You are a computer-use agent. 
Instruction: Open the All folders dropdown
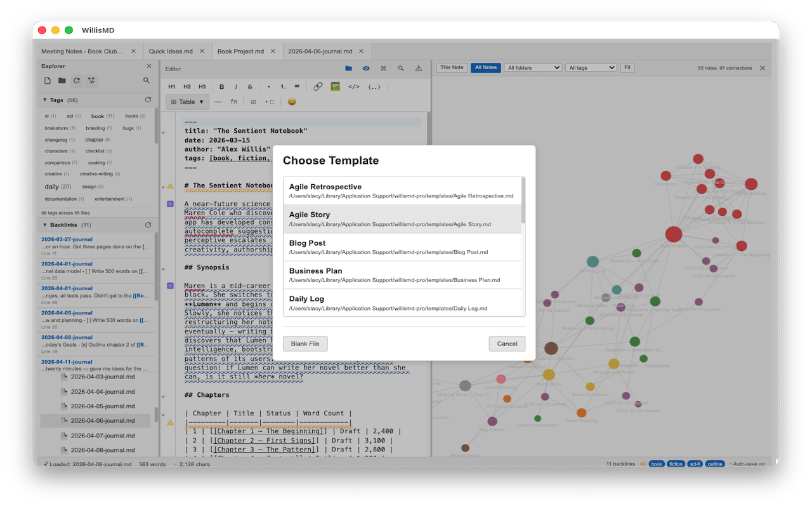[x=533, y=67]
